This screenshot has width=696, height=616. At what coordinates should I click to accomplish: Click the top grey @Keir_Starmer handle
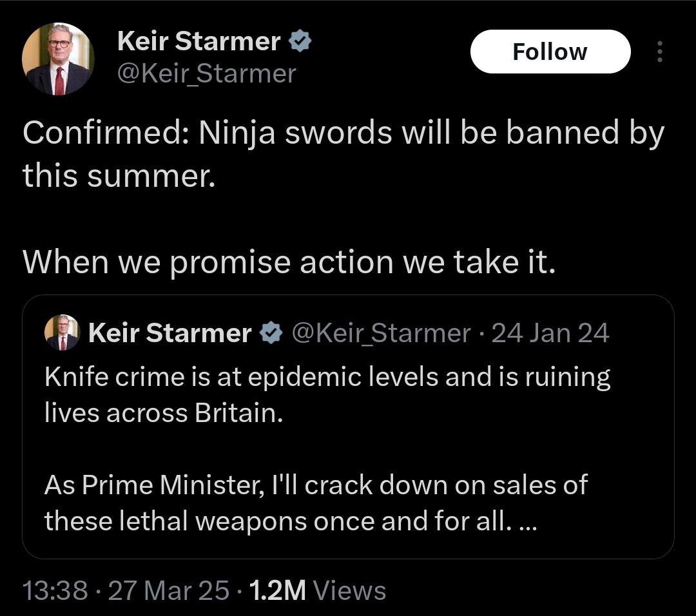[x=206, y=73]
